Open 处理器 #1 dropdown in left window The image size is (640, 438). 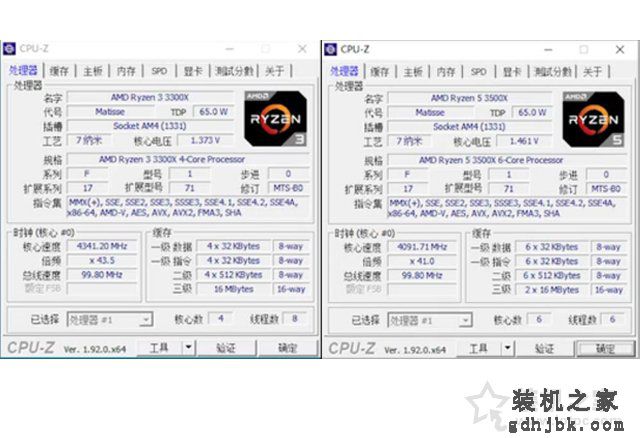[110, 320]
